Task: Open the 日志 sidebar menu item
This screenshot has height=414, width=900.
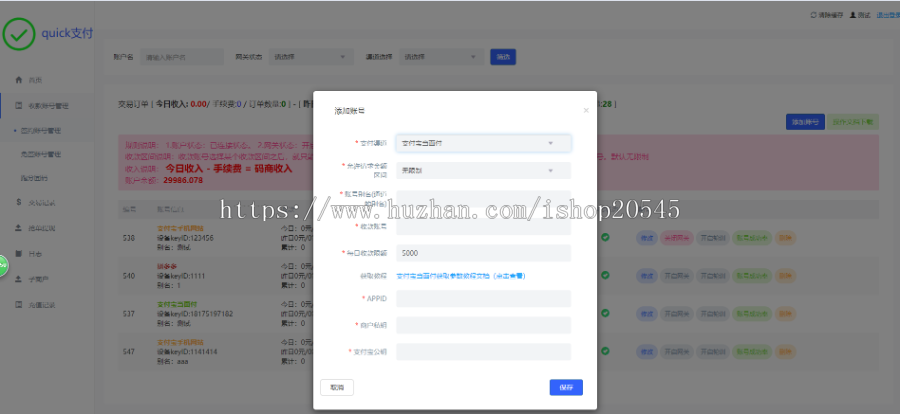Action: [36, 253]
